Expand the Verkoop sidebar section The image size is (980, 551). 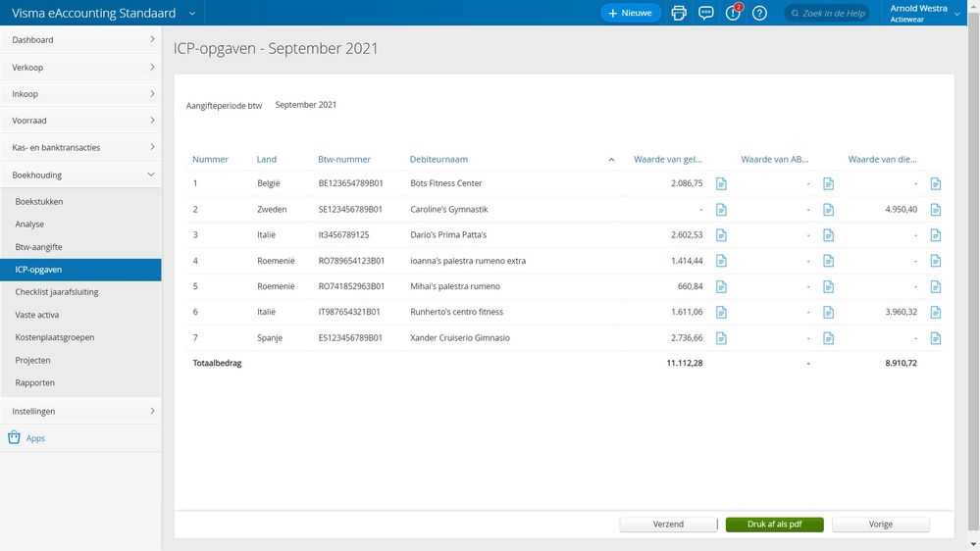click(x=80, y=68)
